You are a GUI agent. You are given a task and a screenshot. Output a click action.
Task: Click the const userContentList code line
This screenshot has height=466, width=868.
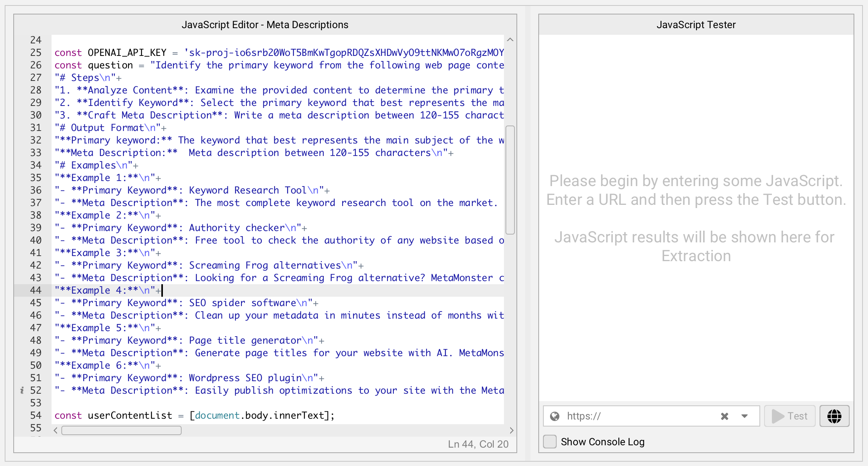(x=194, y=415)
